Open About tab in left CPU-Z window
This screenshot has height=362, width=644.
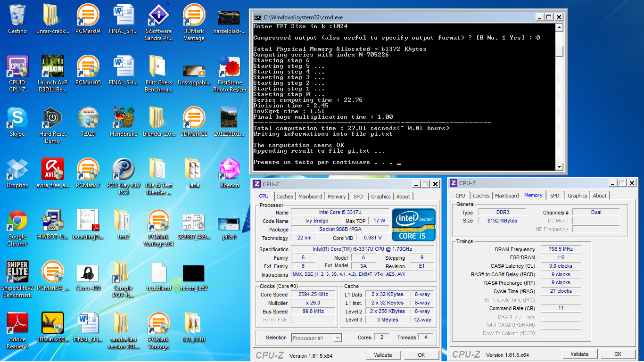click(403, 197)
